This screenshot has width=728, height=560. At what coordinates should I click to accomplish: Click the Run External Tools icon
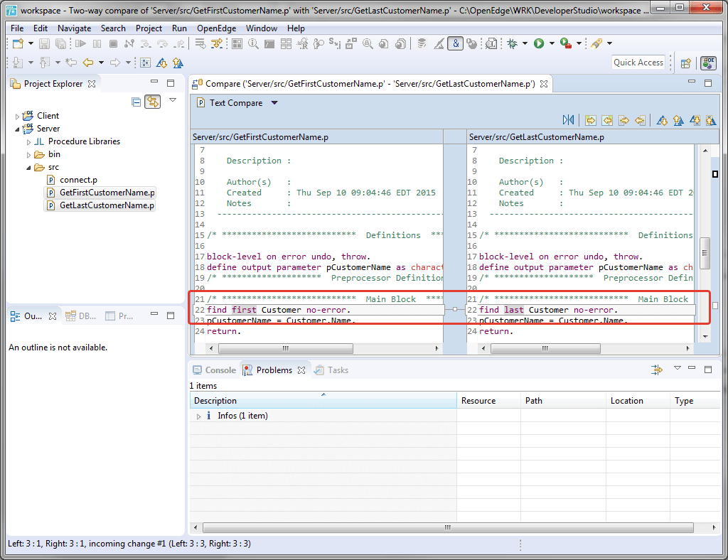click(565, 43)
